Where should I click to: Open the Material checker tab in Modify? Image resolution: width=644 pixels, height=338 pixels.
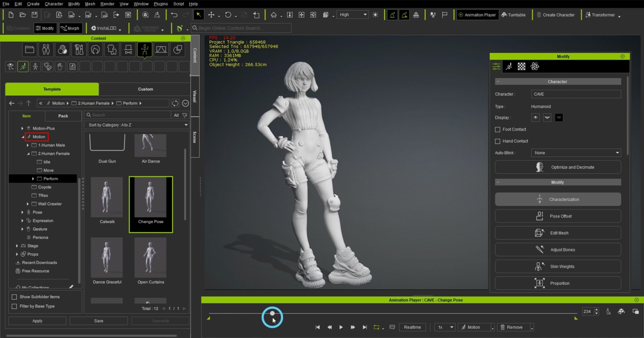pyautogui.click(x=521, y=66)
